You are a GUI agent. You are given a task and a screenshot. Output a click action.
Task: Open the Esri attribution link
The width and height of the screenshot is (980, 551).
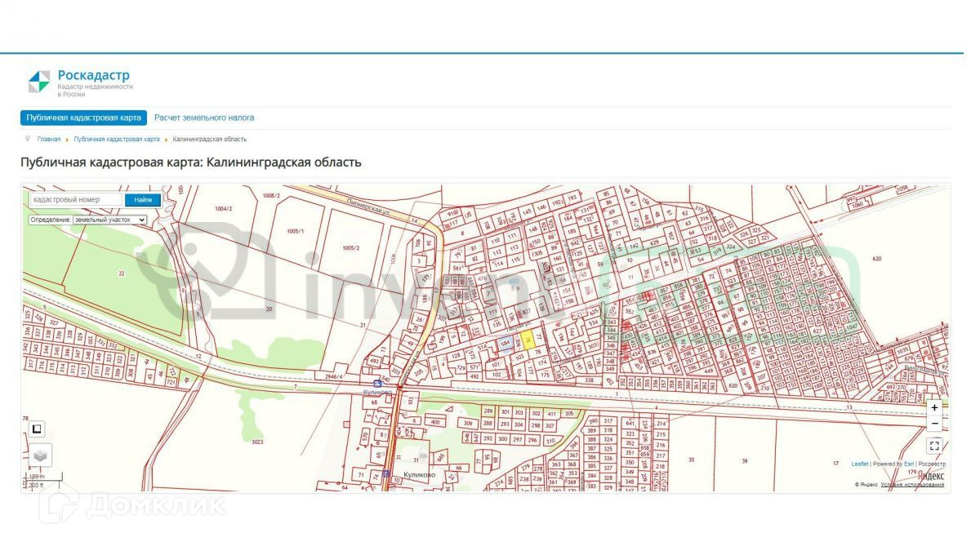coord(908,464)
